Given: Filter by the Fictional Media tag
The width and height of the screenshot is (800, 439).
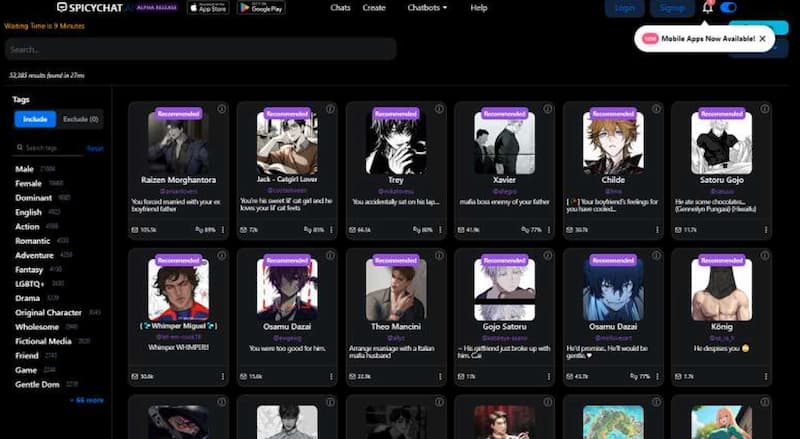Looking at the screenshot, I should [43, 341].
